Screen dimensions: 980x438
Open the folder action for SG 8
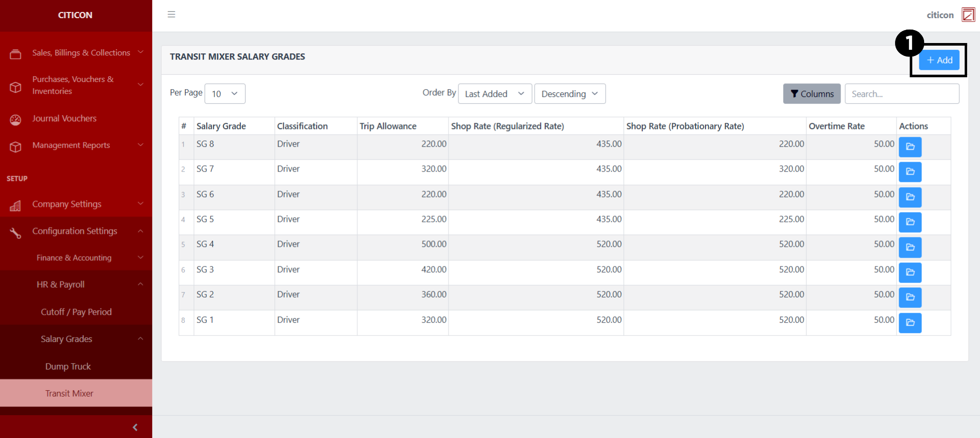coord(910,147)
